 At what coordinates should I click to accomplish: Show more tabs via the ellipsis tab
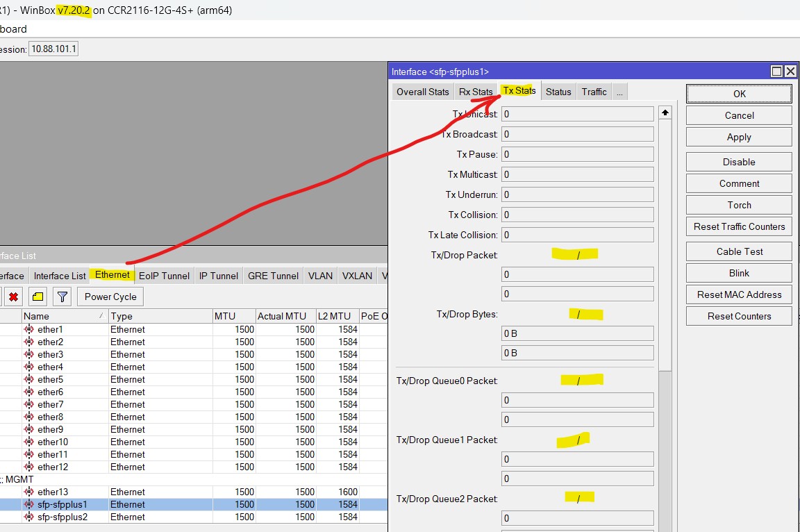pos(619,92)
